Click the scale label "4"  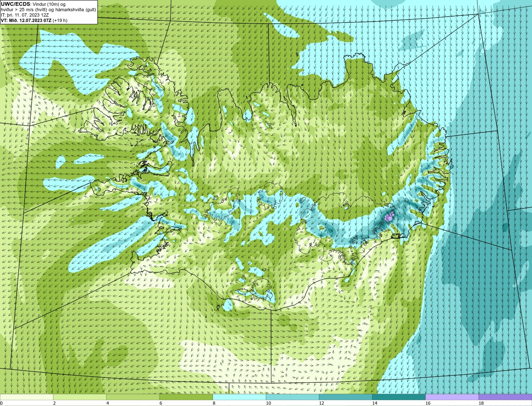108,403
